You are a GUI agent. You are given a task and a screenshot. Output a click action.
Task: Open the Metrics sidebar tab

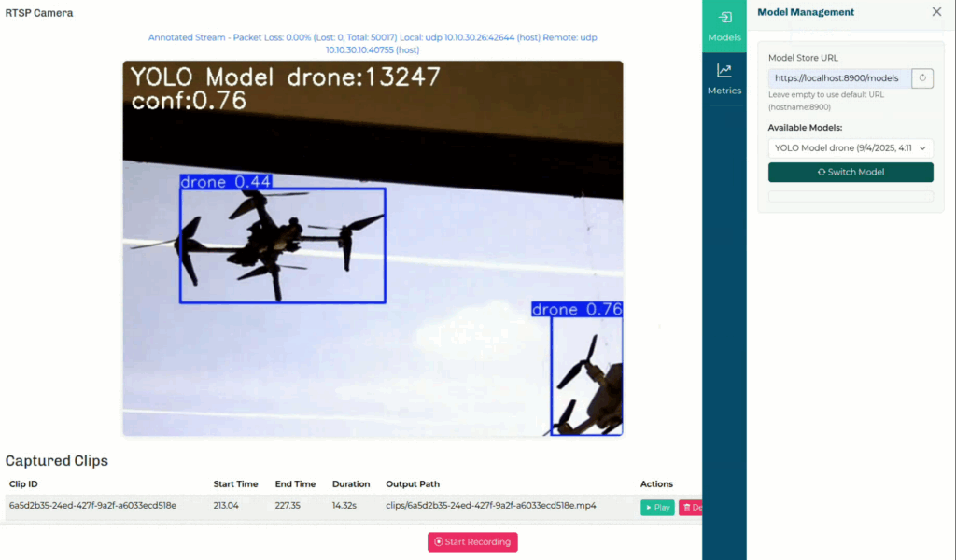(x=724, y=78)
